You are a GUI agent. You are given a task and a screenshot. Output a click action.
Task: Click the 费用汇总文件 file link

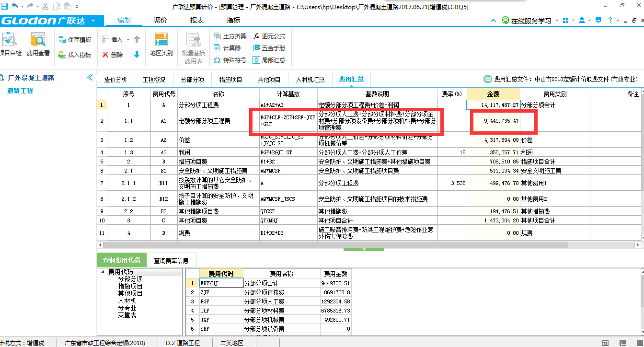[x=561, y=79]
